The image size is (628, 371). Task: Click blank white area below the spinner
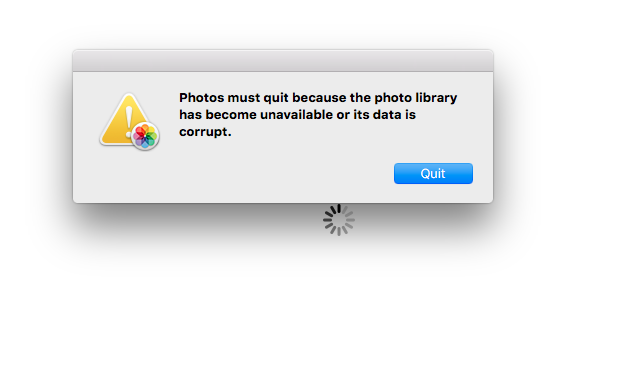click(339, 304)
